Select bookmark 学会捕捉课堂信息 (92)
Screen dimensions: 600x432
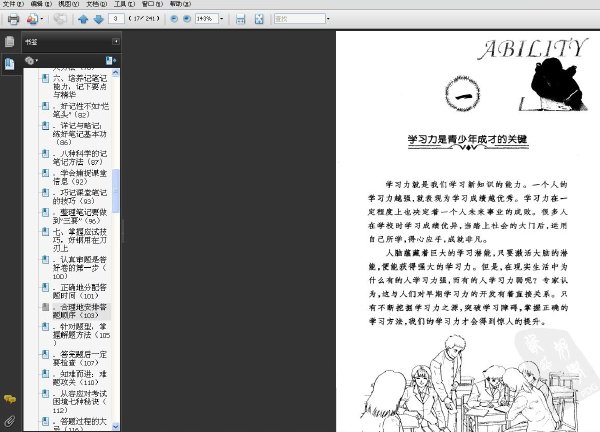[x=80, y=177]
